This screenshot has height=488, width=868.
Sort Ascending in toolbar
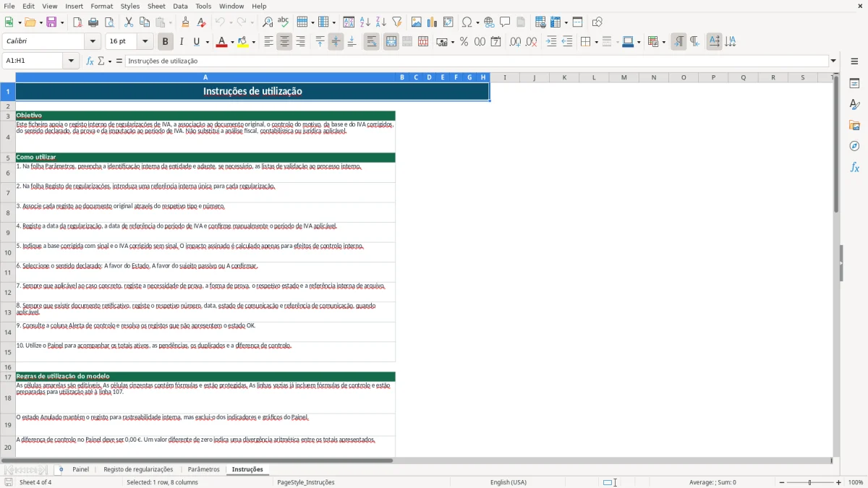(365, 22)
